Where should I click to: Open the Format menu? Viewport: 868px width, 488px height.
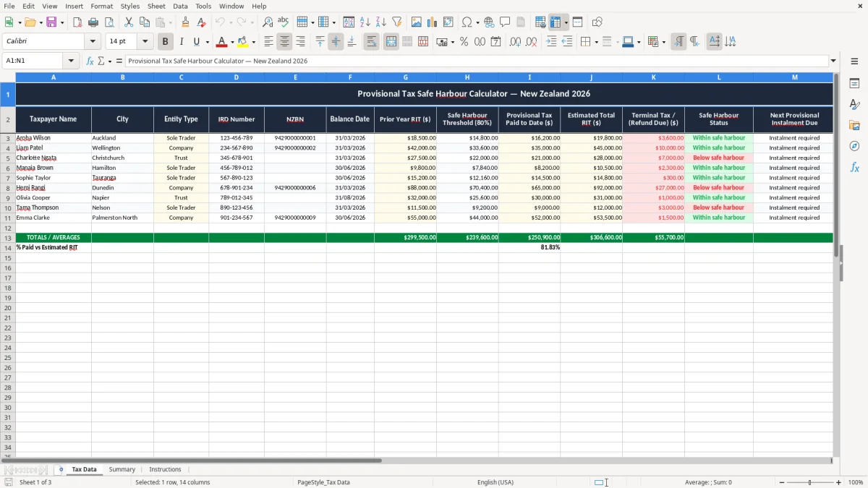[101, 6]
